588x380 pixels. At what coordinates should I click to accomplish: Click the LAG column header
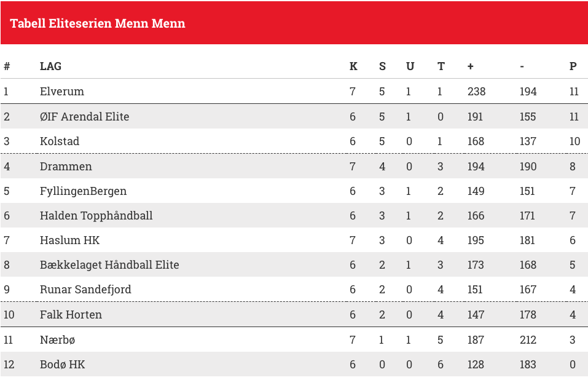pos(50,66)
